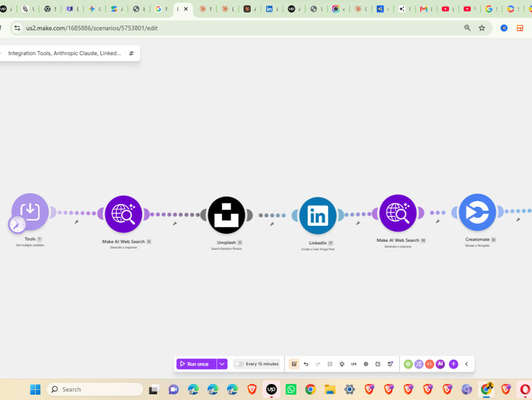532x400 pixels.
Task: Click wrench filter between Unsplash and LinkedIn
Action: 272,224
